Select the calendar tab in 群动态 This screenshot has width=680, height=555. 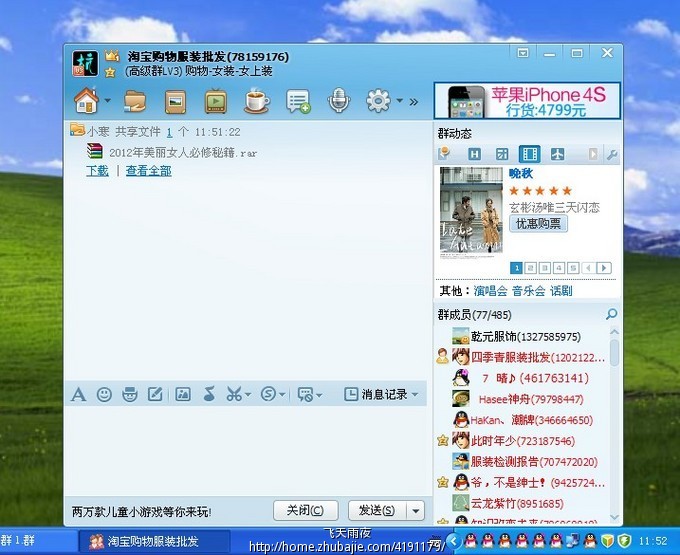pos(502,154)
